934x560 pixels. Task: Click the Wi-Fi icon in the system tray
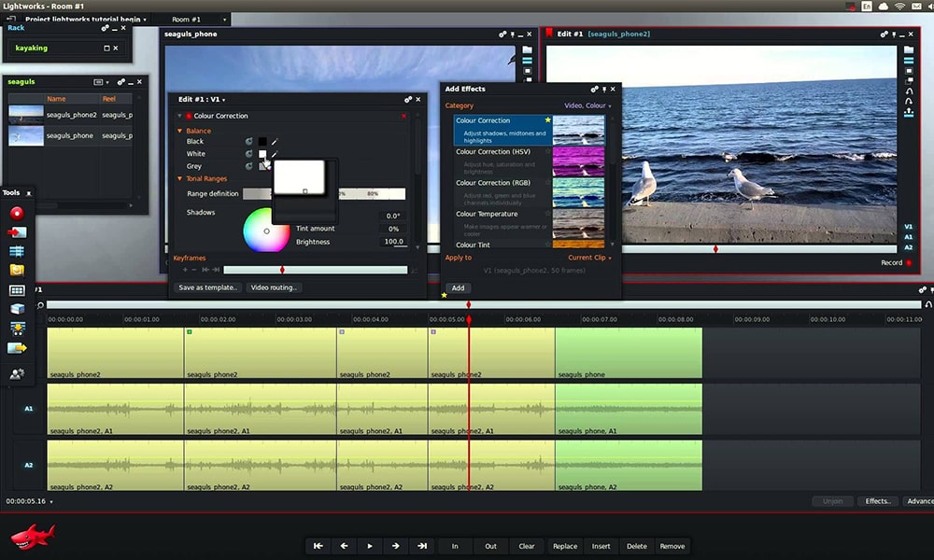pos(900,6)
